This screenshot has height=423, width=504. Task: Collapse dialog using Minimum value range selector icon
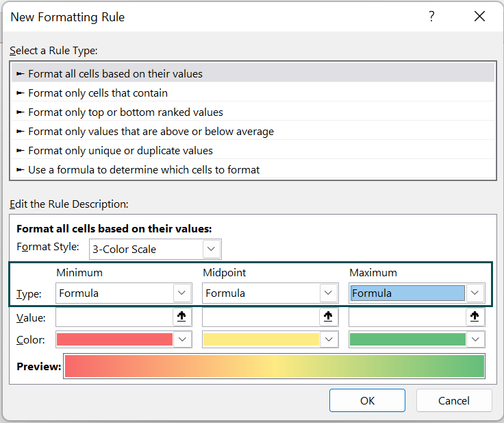point(182,317)
